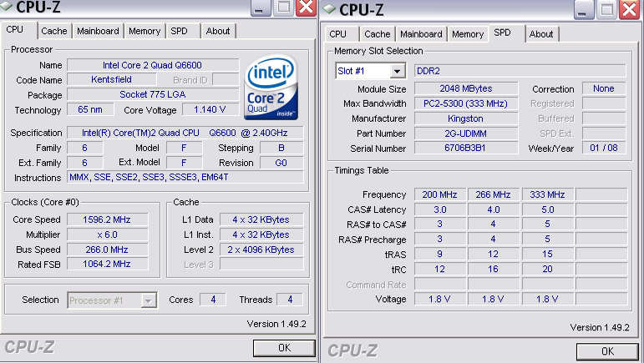Screen dimensions: 644x363
Task: Click the 65 nm technology value
Action: (x=90, y=109)
